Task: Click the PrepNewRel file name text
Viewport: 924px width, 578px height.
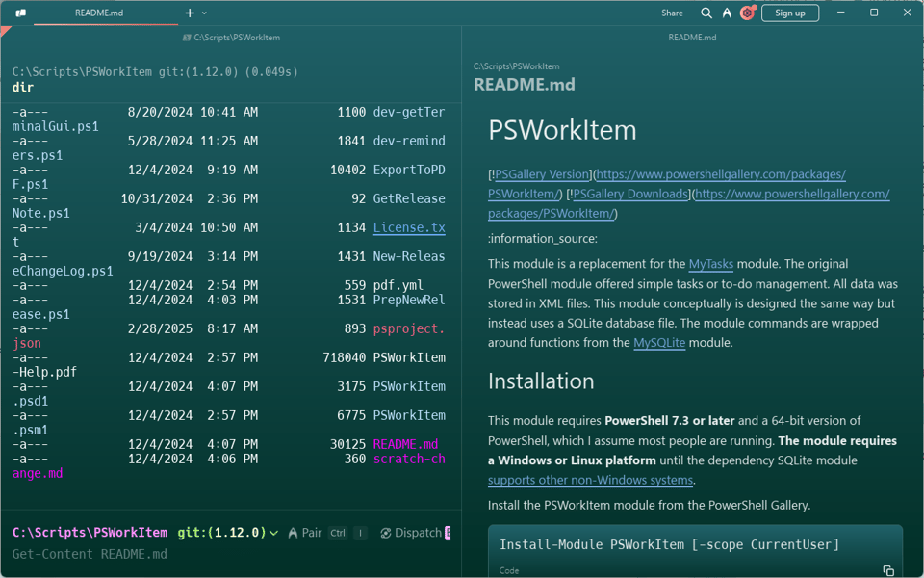Action: point(409,300)
